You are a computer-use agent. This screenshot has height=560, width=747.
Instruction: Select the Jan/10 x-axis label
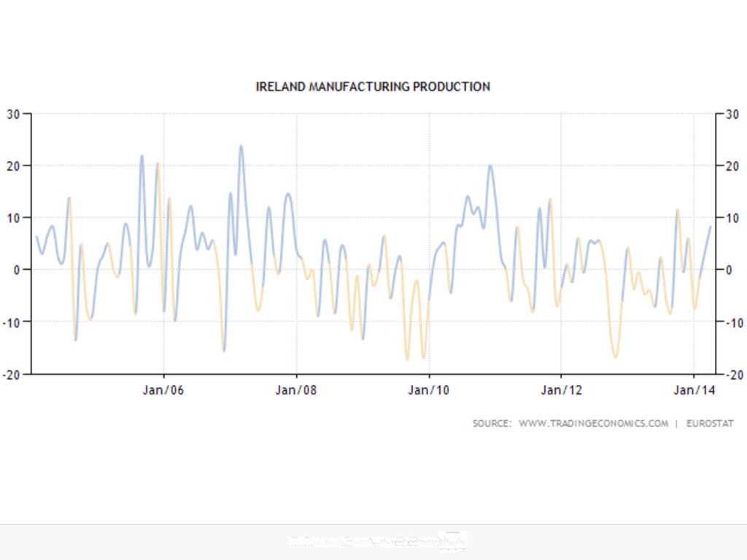click(x=429, y=390)
